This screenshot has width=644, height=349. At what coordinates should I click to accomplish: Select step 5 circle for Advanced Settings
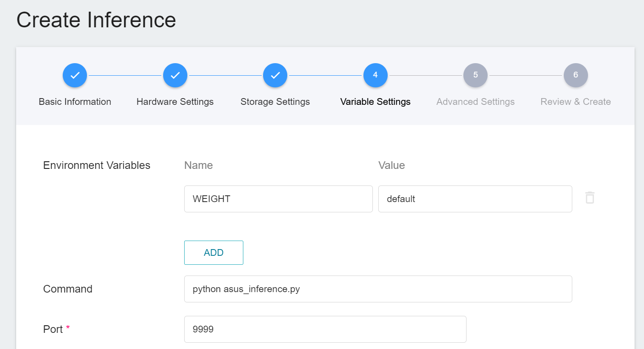point(475,75)
